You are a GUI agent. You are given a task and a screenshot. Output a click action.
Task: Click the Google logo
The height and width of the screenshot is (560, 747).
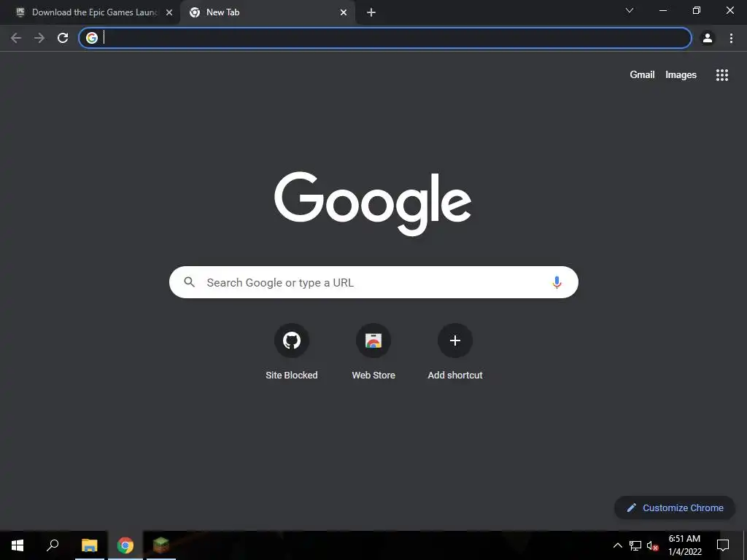tap(373, 203)
